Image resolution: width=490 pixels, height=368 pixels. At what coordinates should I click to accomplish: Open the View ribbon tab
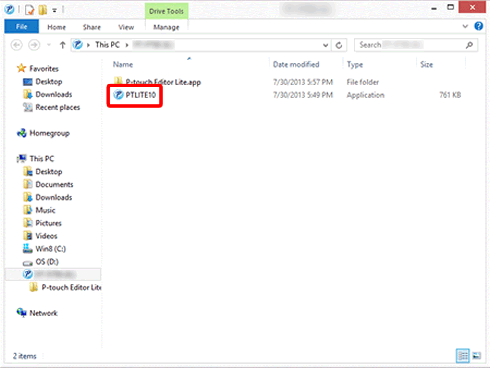tap(126, 27)
